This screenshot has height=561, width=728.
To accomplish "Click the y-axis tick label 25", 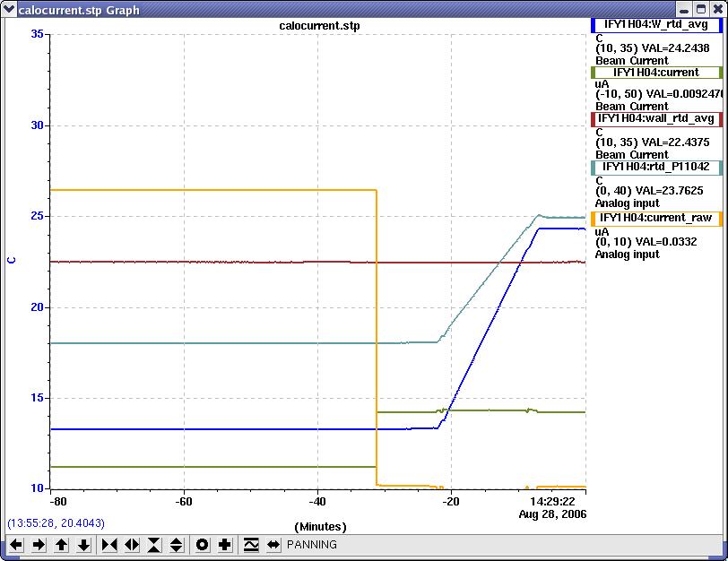I will click(37, 216).
